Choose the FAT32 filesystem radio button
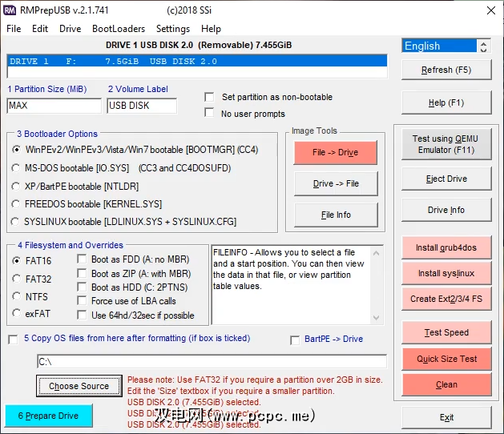The image size is (504, 434). point(17,279)
